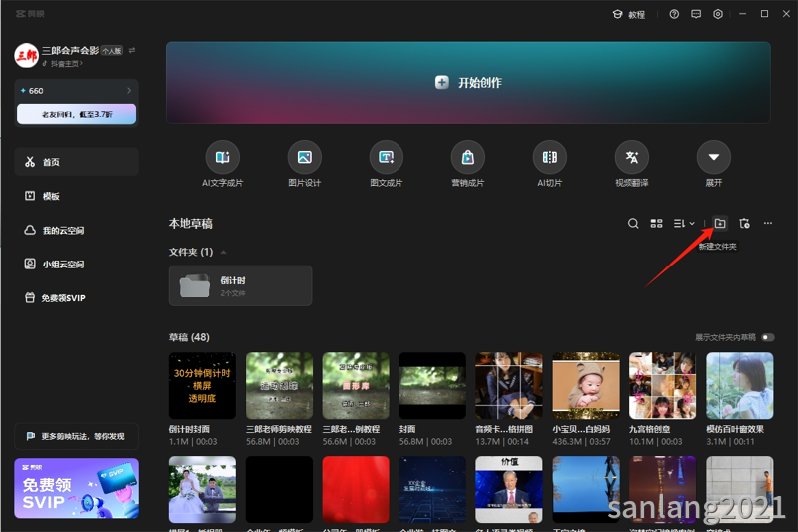Screen dimensions: 798x532
Task: Open the draft recycle bin icon
Action: coord(744,224)
